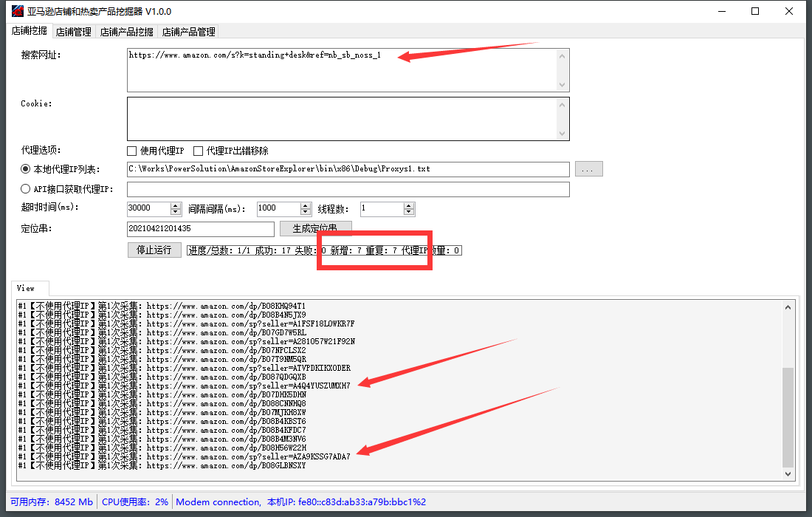The height and width of the screenshot is (517, 812).
Task: Click the log line ending in B07GD7W5RL
Action: click(x=162, y=332)
